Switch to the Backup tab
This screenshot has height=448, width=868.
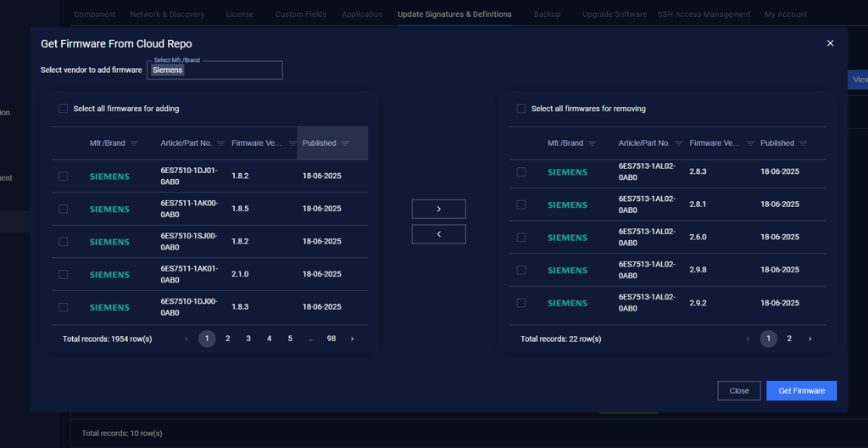click(x=547, y=14)
